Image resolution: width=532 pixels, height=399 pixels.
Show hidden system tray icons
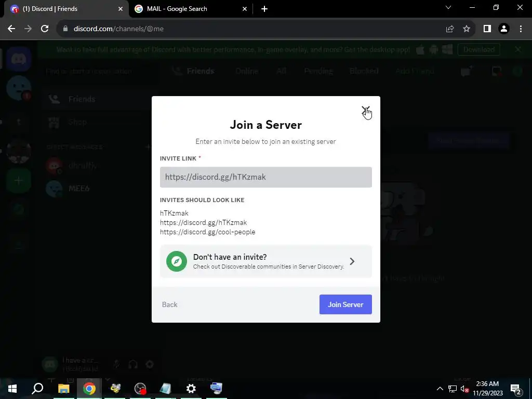(440, 389)
